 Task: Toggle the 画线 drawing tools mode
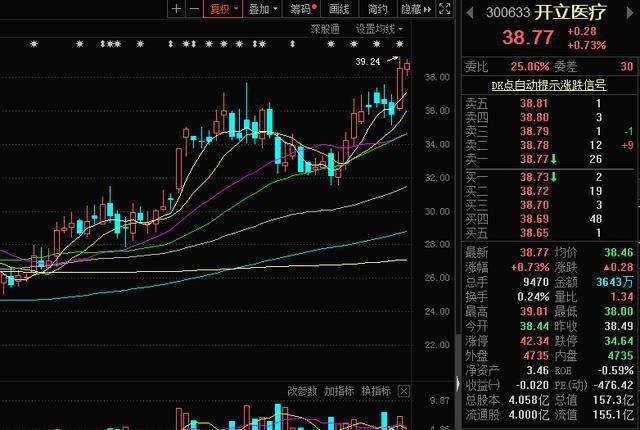(x=339, y=9)
